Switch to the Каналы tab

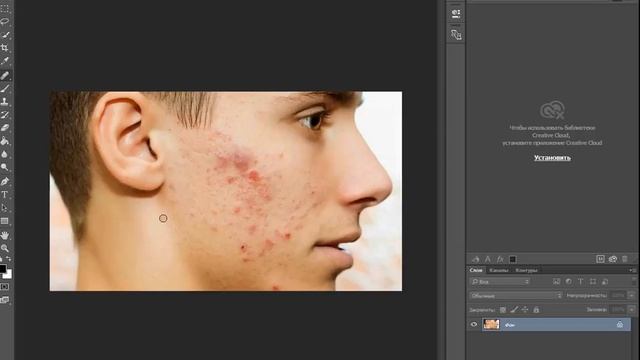click(499, 270)
